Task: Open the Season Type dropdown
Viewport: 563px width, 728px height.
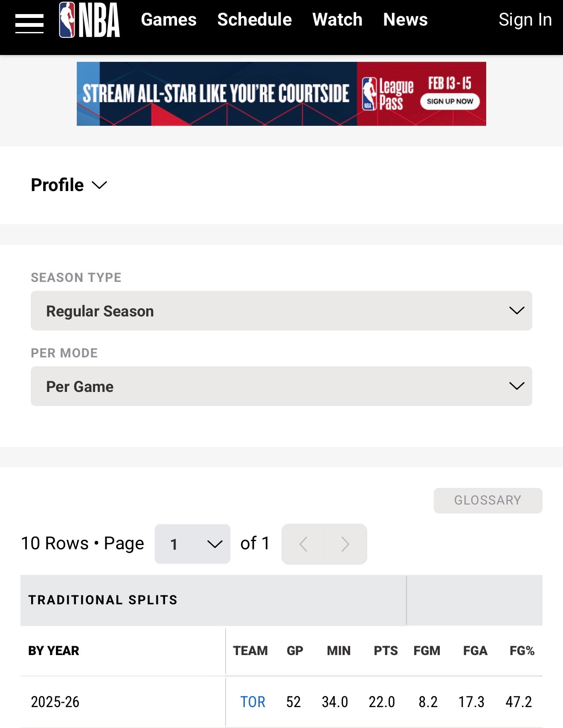Action: coord(281,311)
